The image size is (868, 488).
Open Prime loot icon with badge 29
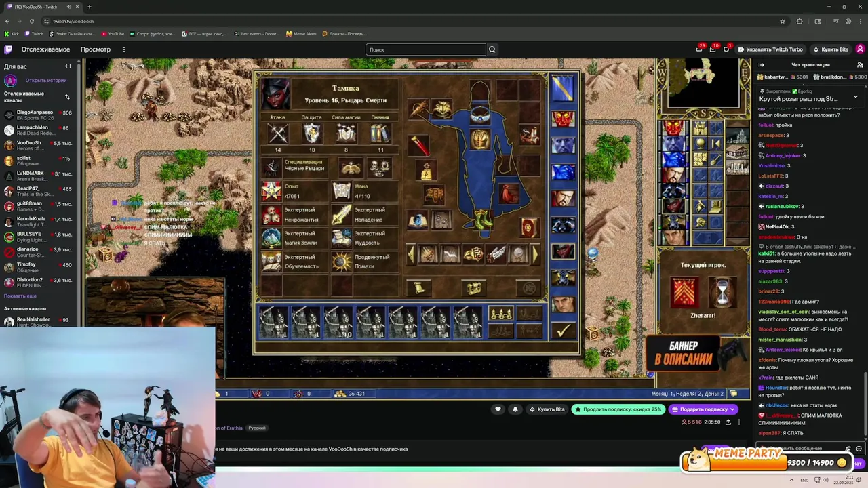(x=699, y=49)
